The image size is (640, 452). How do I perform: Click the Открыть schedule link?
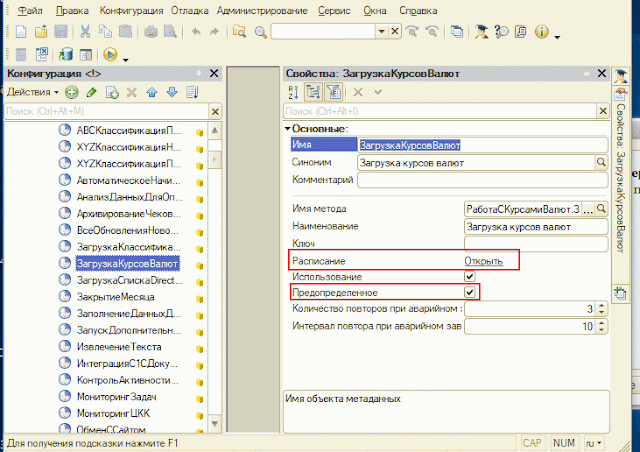484,261
